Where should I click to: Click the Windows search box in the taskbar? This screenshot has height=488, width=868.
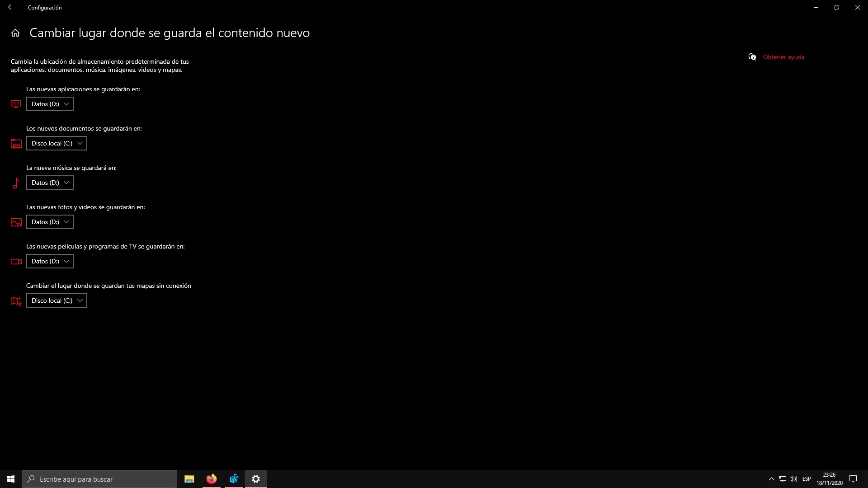99,479
